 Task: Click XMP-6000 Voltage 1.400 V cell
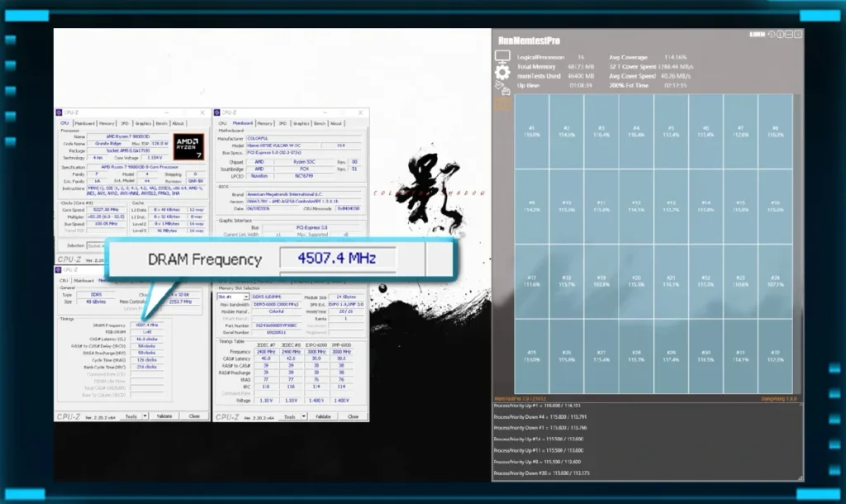pyautogui.click(x=341, y=401)
